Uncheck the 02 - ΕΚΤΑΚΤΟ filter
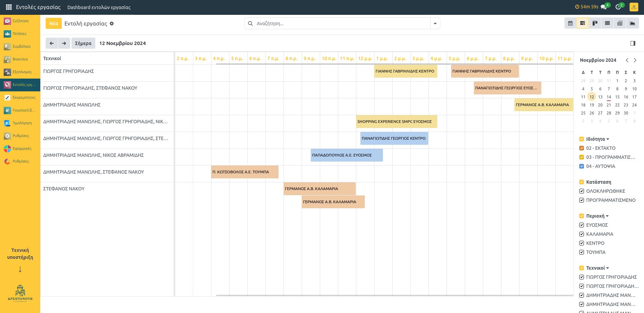 click(x=582, y=148)
